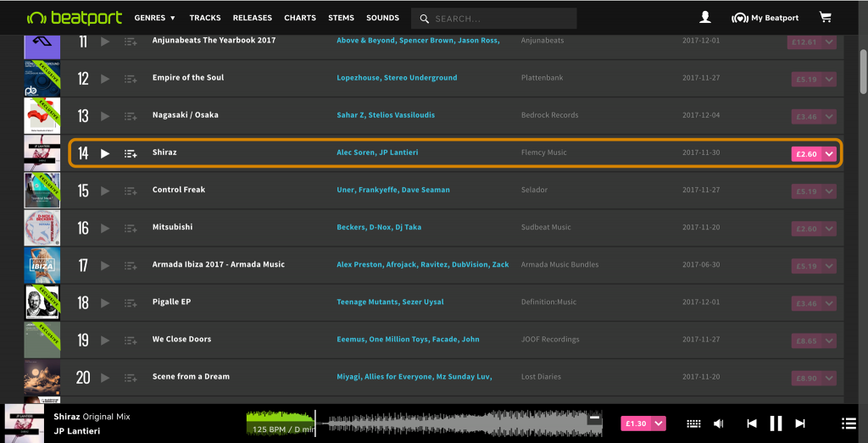Add Shiraz to queue
Screen dimensions: 868x443
coord(131,153)
